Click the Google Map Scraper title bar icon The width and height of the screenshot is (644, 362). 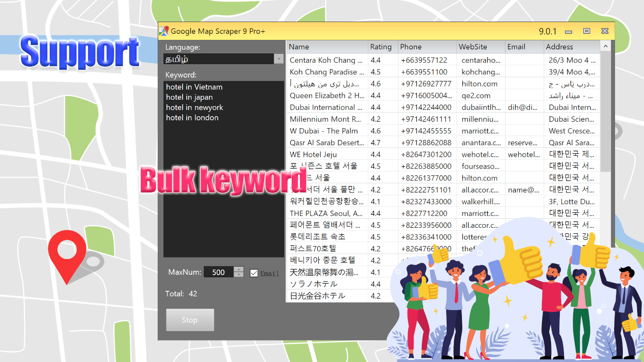tap(165, 31)
